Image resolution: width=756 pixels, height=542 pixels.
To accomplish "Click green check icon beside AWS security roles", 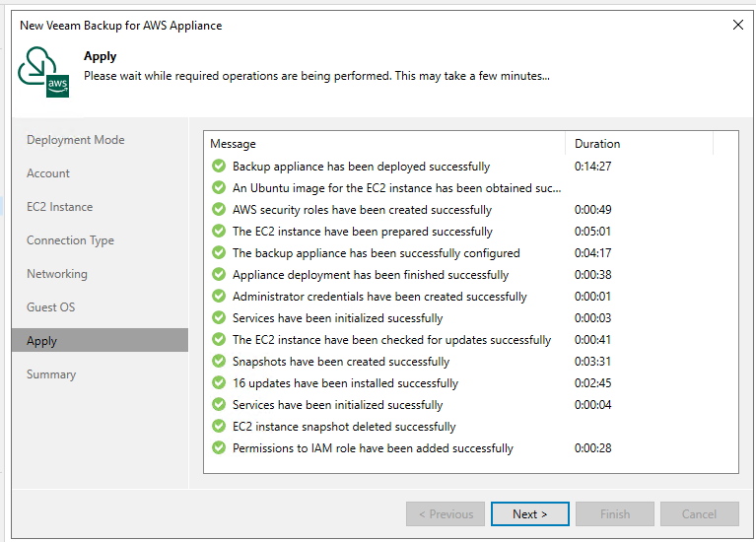I will [219, 210].
